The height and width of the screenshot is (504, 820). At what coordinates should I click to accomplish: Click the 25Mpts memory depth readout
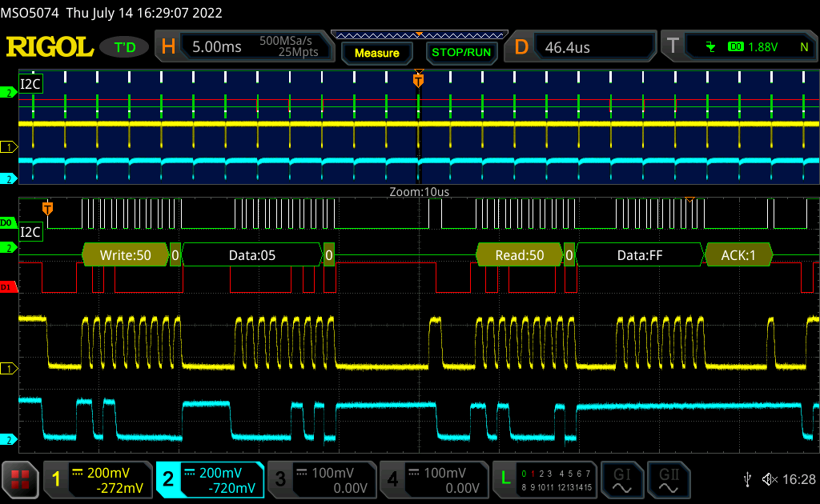pyautogui.click(x=298, y=52)
